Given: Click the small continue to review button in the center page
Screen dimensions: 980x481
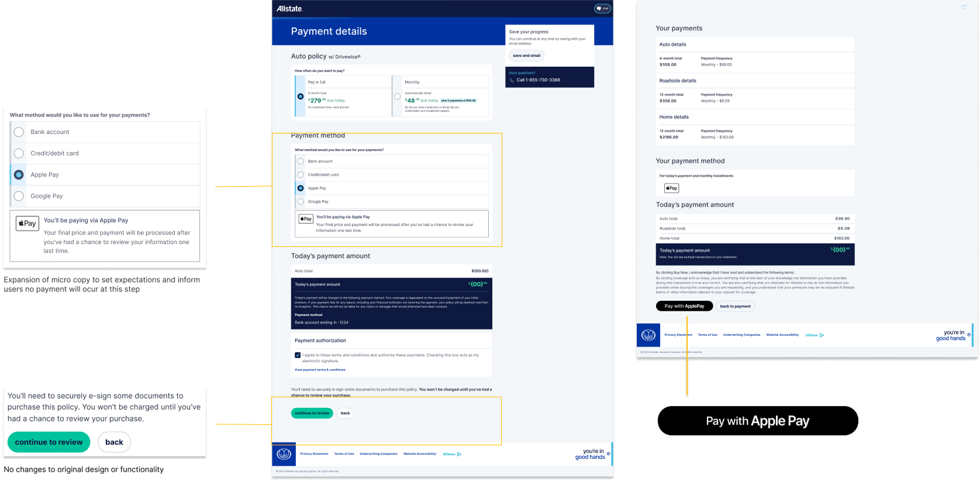Looking at the screenshot, I should click(312, 413).
